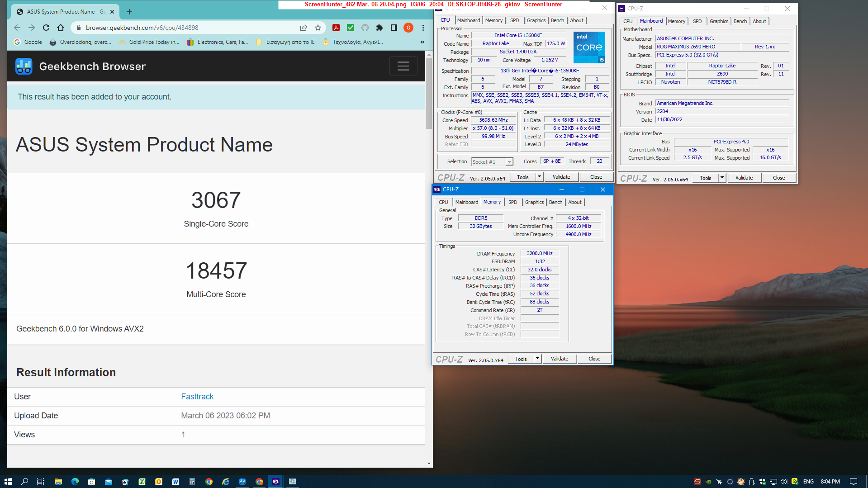Open SPD tab in the top-left CPU-Z window
Image resolution: width=868 pixels, height=488 pixels.
click(514, 20)
